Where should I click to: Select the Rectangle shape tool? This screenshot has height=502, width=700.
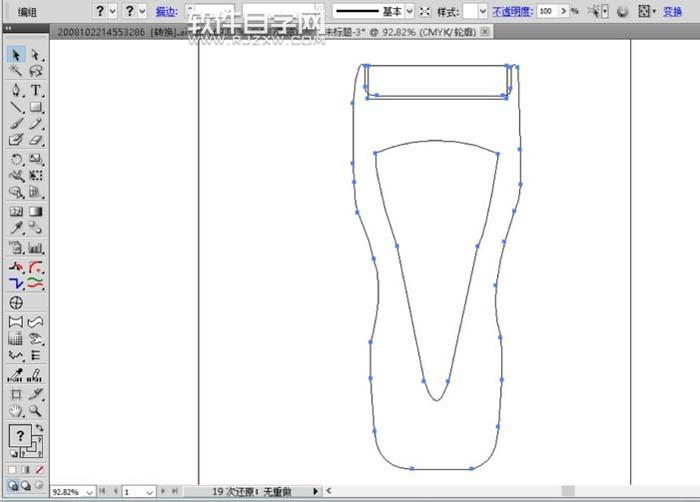pyautogui.click(x=35, y=107)
